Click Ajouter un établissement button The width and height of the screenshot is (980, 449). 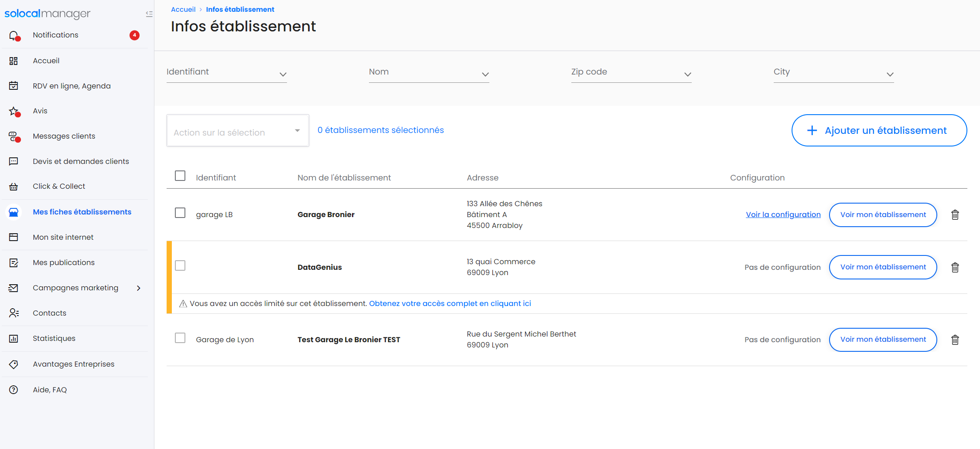pos(879,130)
